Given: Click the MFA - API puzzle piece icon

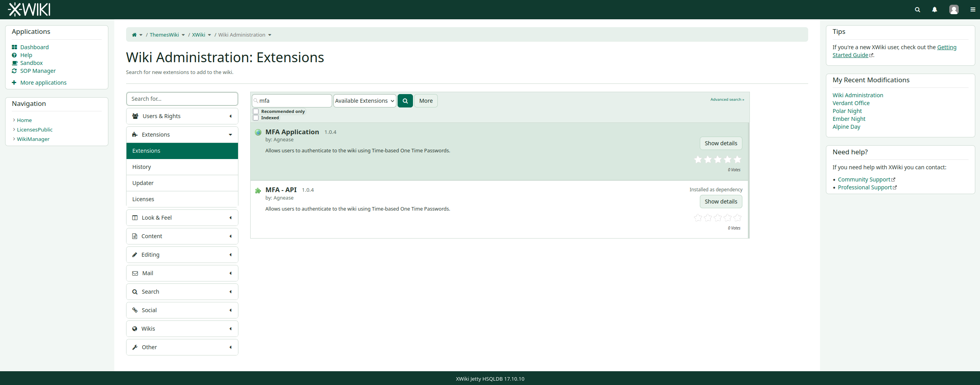Looking at the screenshot, I should [x=258, y=191].
